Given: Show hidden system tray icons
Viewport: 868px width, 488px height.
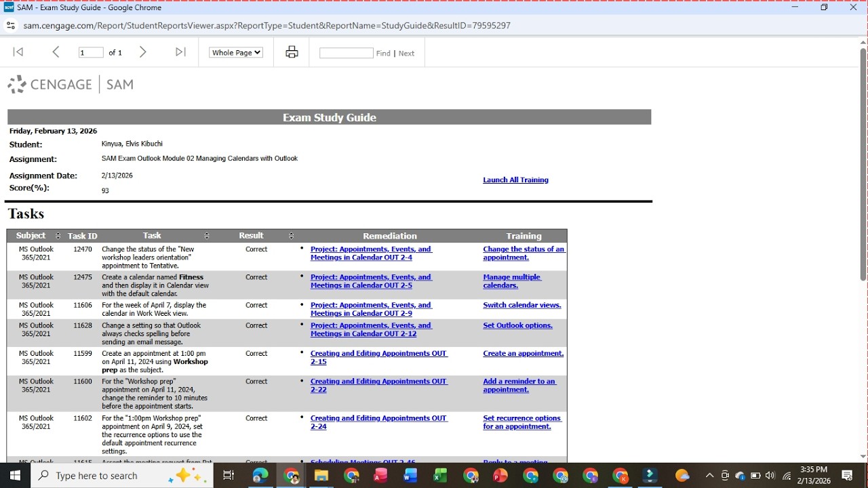Looking at the screenshot, I should pyautogui.click(x=709, y=475).
